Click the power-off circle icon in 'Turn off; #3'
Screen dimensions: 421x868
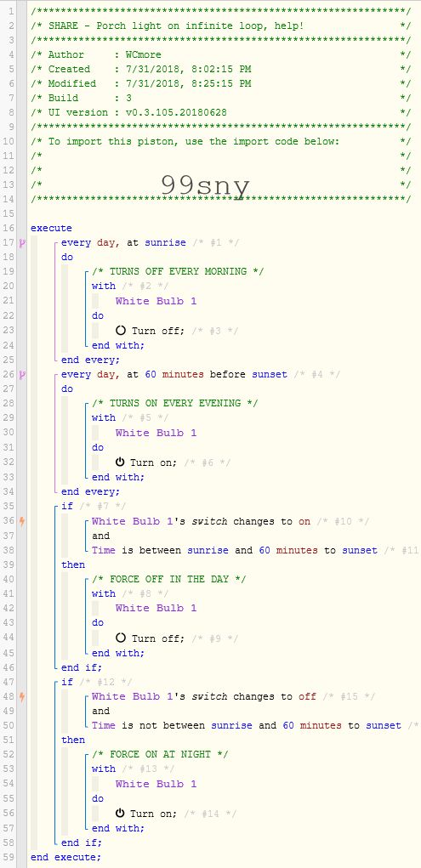tap(121, 331)
